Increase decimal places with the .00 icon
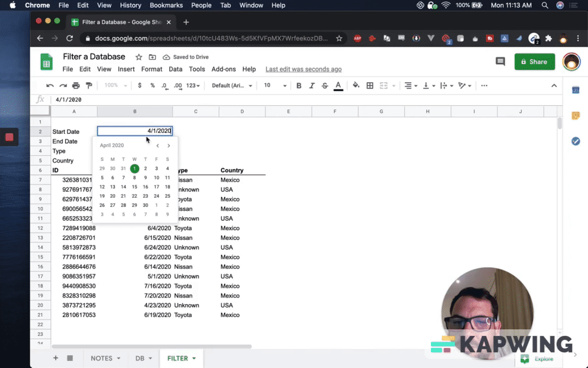Screen dimensions: 588x368 point(178,86)
